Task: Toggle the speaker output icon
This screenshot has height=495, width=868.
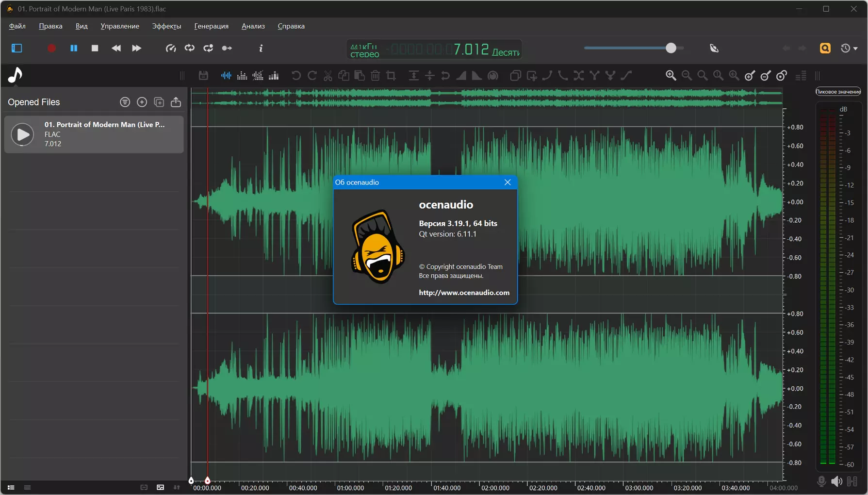Action: pos(836,481)
